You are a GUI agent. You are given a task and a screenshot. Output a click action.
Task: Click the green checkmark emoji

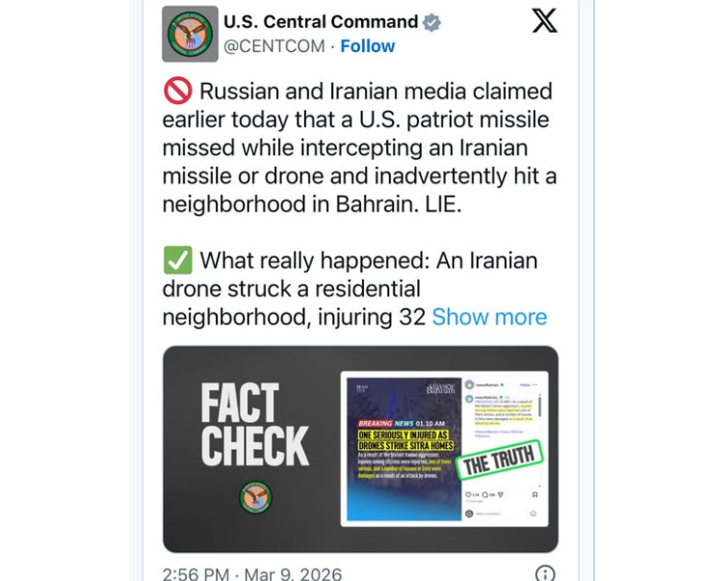[177, 260]
